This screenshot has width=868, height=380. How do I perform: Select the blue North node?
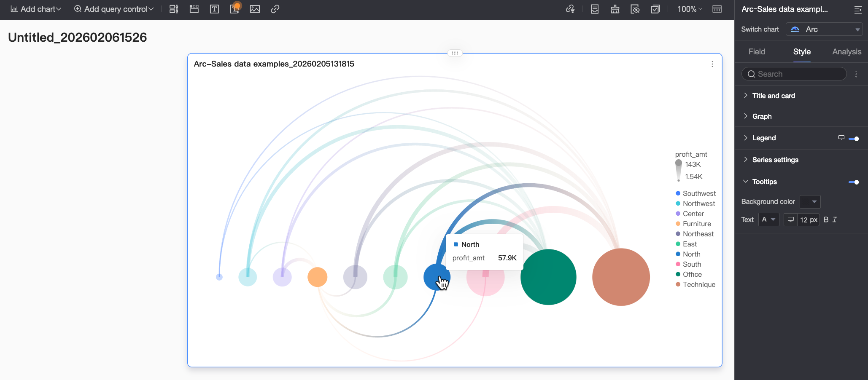(437, 277)
